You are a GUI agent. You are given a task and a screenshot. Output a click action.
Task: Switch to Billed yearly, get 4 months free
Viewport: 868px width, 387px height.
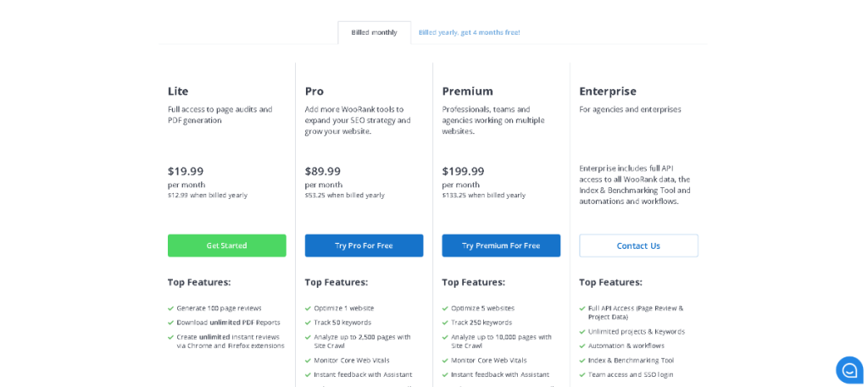pyautogui.click(x=469, y=32)
